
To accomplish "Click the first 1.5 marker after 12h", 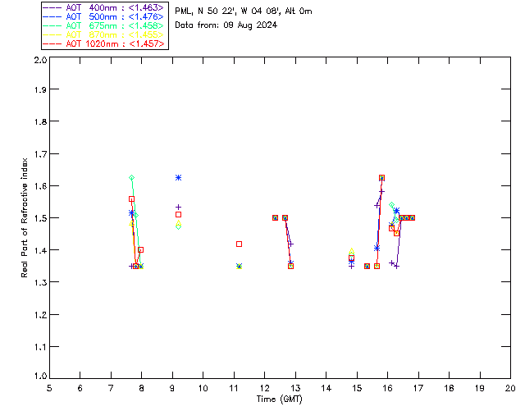I will pyautogui.click(x=276, y=217).
